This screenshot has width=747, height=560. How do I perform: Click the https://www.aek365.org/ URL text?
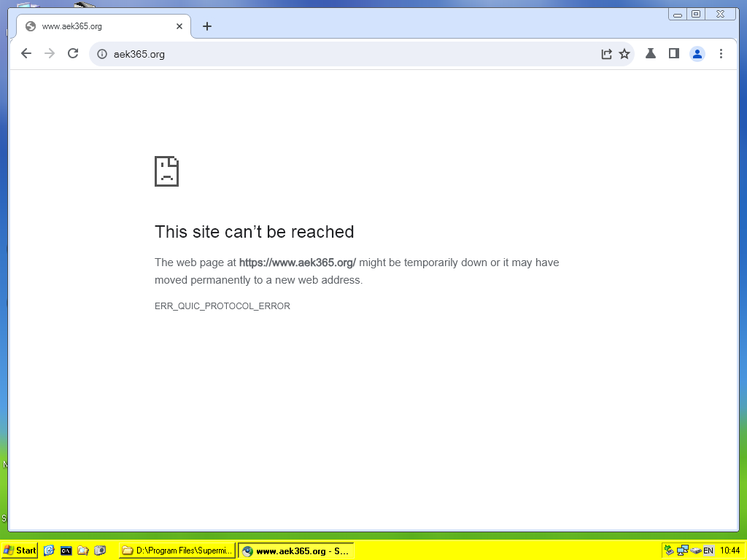[298, 262]
